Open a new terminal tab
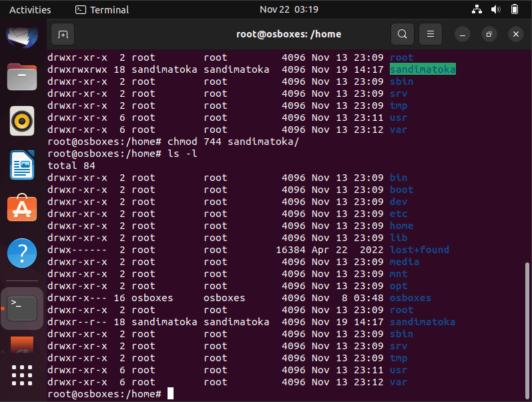 click(x=63, y=34)
